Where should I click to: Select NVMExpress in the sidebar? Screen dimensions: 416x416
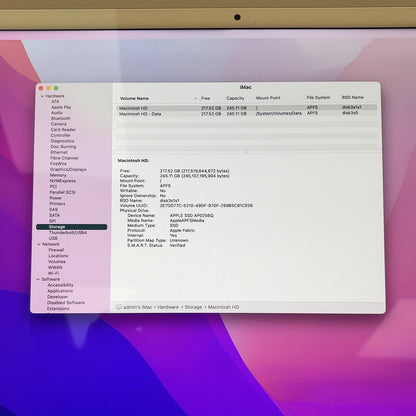point(63,181)
